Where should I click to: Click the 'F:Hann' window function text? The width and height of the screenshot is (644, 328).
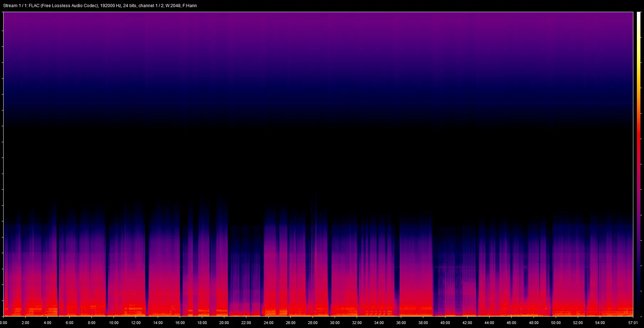[x=190, y=6]
